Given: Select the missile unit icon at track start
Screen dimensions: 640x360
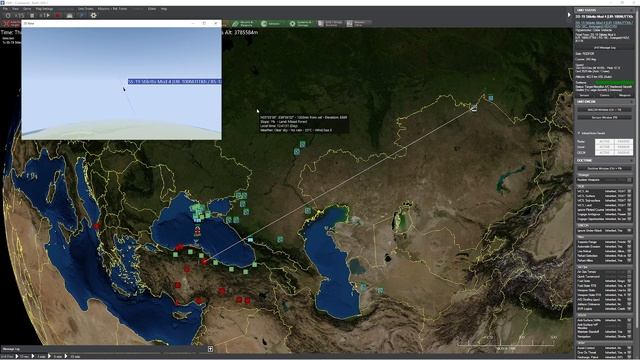Looking at the screenshot, I should [474, 108].
